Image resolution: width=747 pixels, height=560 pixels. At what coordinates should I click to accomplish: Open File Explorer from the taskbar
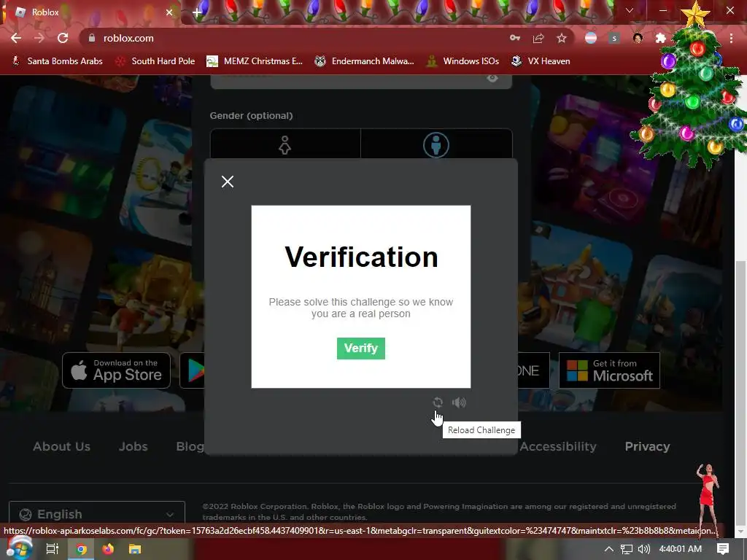tap(135, 549)
